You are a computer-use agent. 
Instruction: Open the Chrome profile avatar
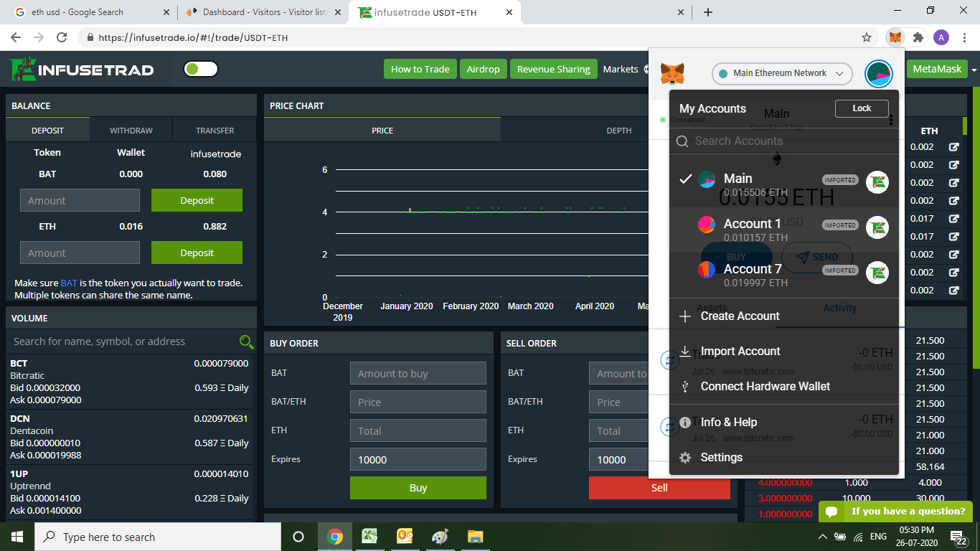pyautogui.click(x=941, y=37)
